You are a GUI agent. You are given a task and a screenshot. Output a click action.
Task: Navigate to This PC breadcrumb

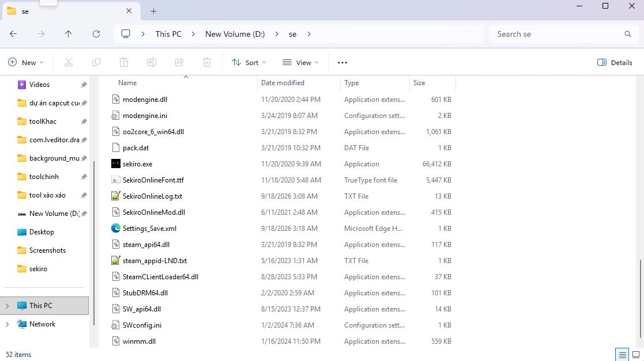(x=168, y=34)
